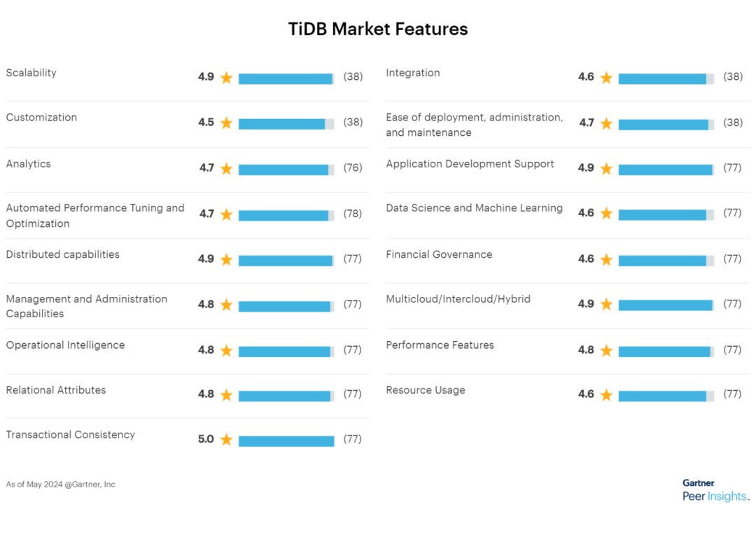Screen dimensions: 756x535
Task: Click the TiDB Market Features title
Action: pos(378,29)
